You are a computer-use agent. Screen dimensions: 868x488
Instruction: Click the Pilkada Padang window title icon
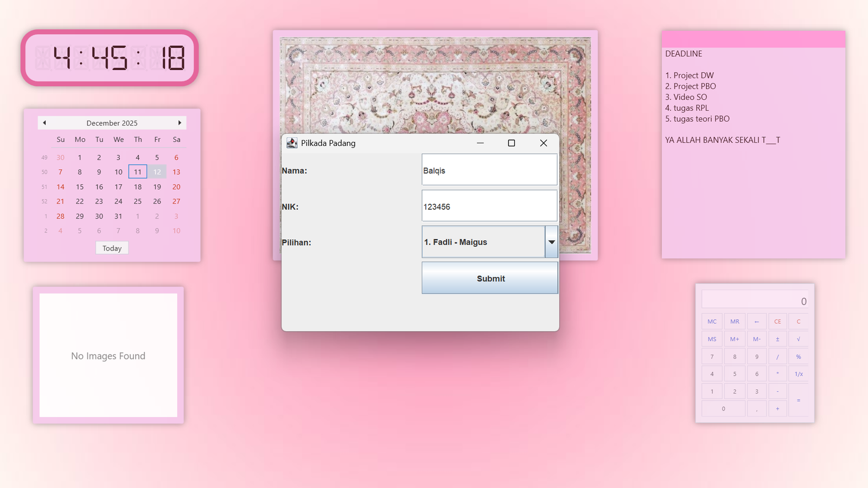[292, 143]
